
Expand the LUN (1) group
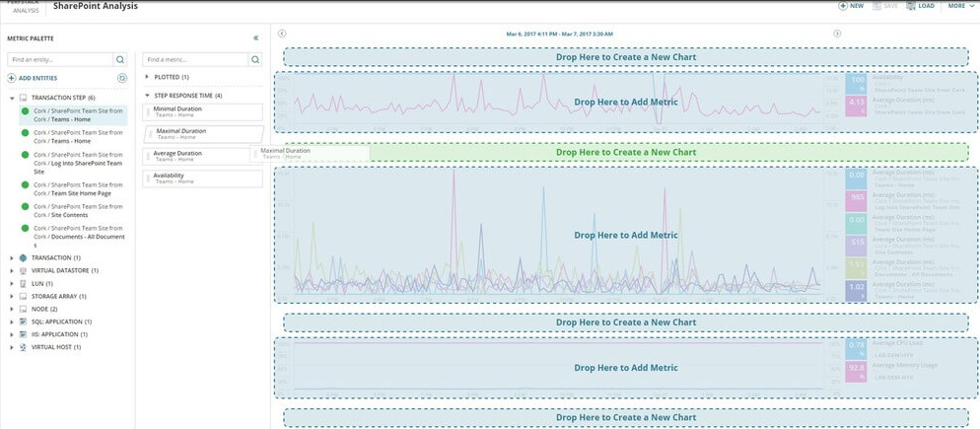pos(12,283)
